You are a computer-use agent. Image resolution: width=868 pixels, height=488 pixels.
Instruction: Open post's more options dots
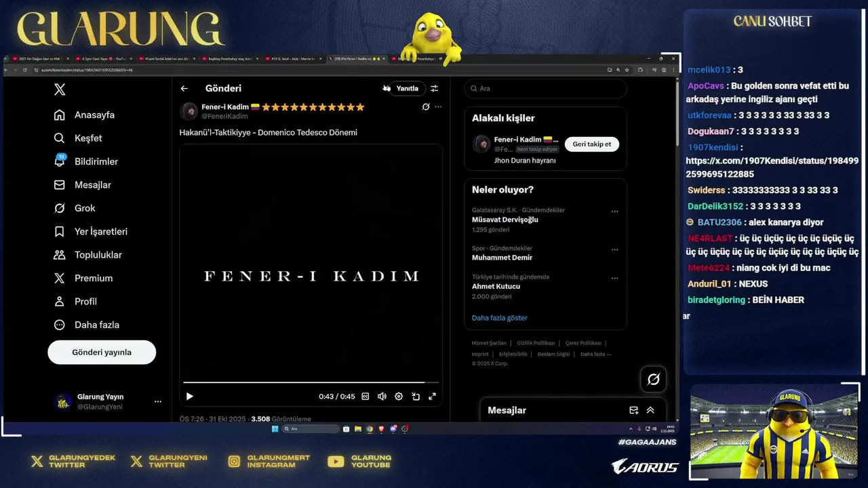click(438, 106)
